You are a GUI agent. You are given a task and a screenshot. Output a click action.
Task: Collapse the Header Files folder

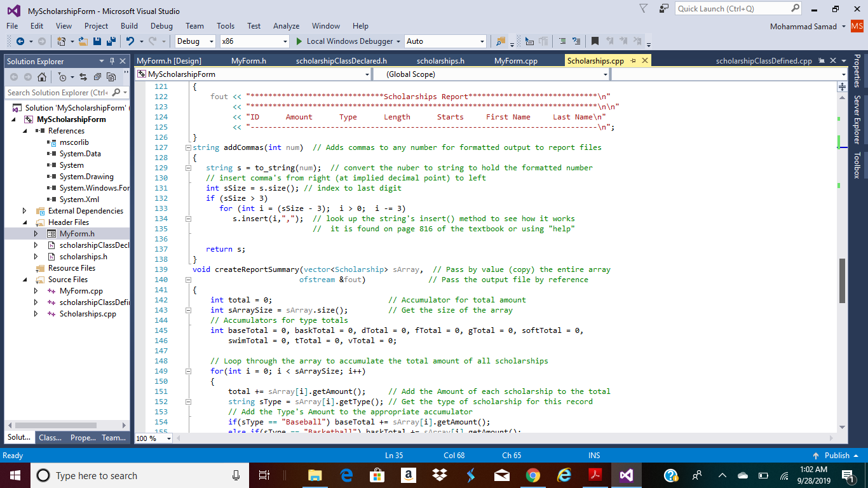25,222
